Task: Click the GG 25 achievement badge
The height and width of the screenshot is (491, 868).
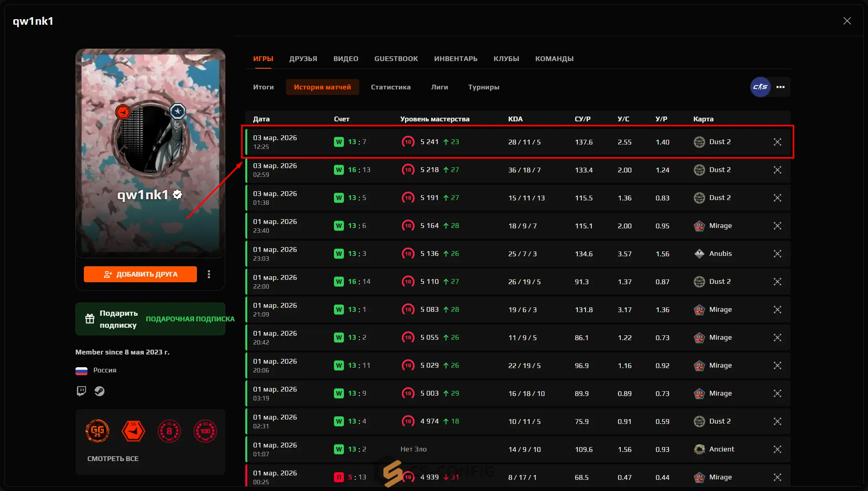Action: [97, 431]
